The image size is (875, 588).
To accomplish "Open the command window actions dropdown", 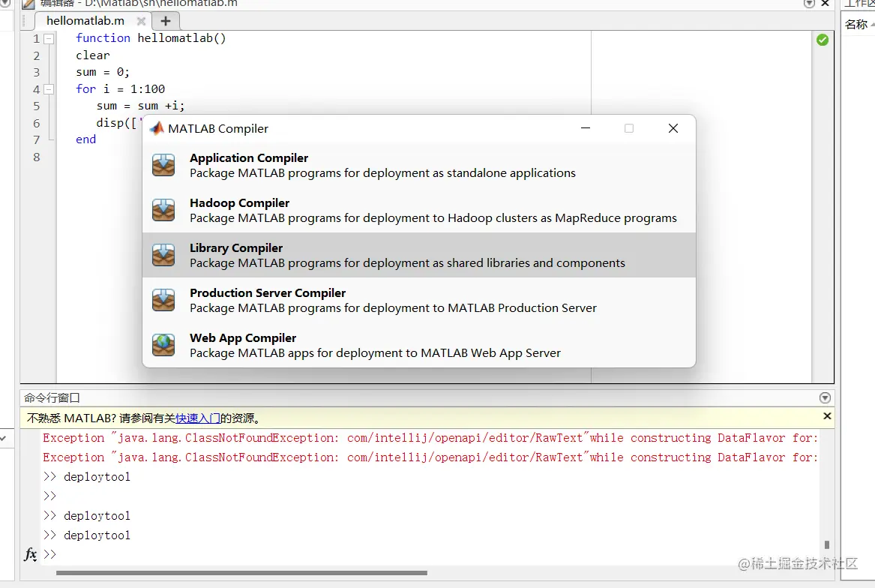I will point(825,397).
